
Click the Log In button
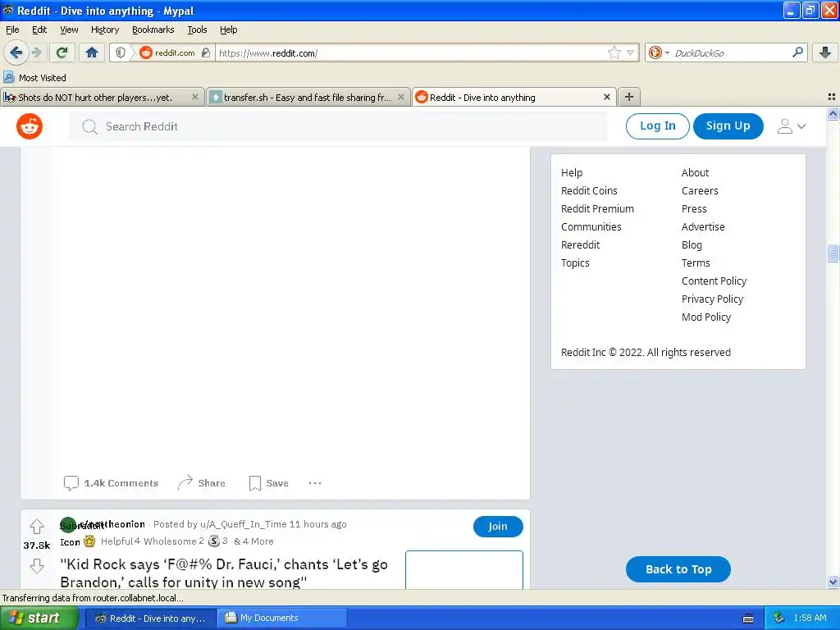(657, 126)
